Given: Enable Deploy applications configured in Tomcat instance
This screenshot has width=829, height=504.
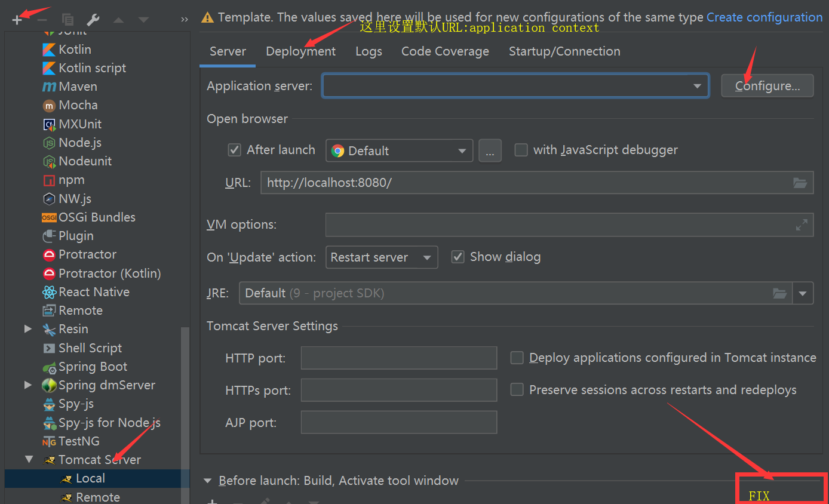Looking at the screenshot, I should (517, 358).
